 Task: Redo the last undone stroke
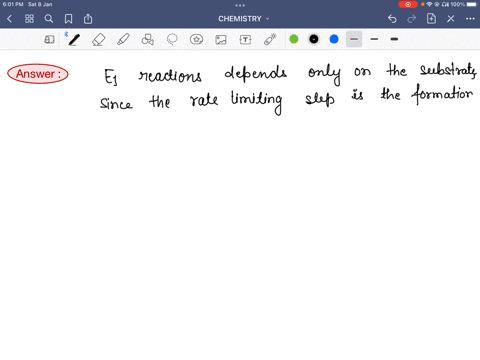[412, 19]
